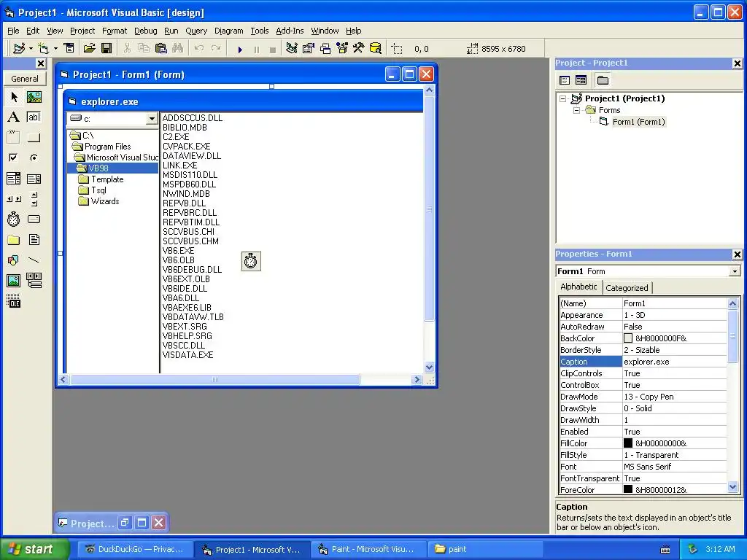Select the HScrollBar control in the toolbox

point(14,199)
